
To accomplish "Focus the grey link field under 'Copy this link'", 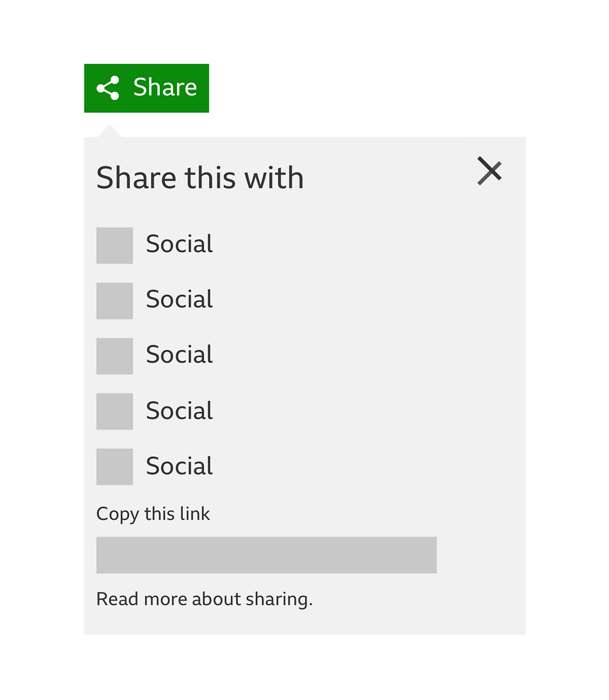I will point(266,555).
